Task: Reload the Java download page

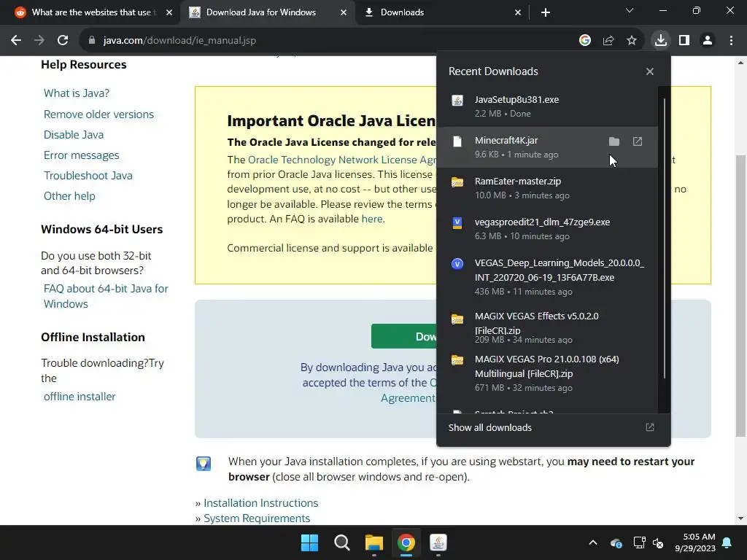Action: (x=63, y=41)
